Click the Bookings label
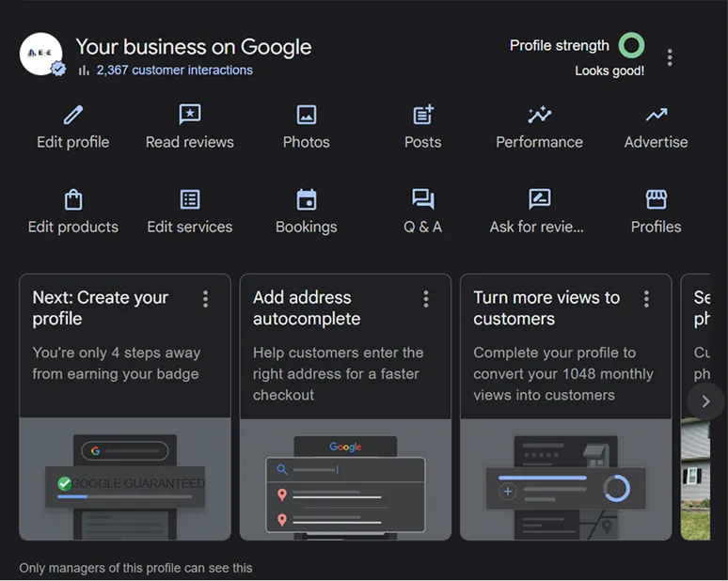This screenshot has height=581, width=728. click(x=307, y=227)
